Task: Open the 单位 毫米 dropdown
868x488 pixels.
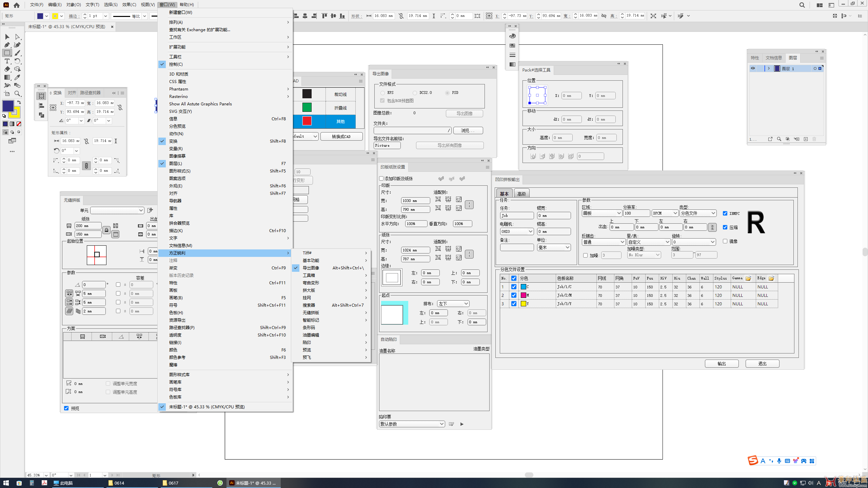Action: (554, 247)
